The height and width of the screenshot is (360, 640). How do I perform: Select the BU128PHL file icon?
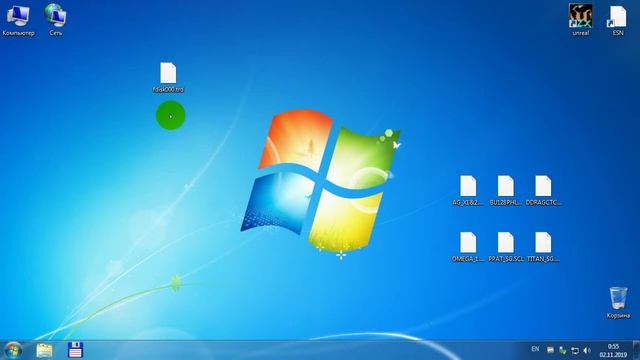(x=505, y=191)
